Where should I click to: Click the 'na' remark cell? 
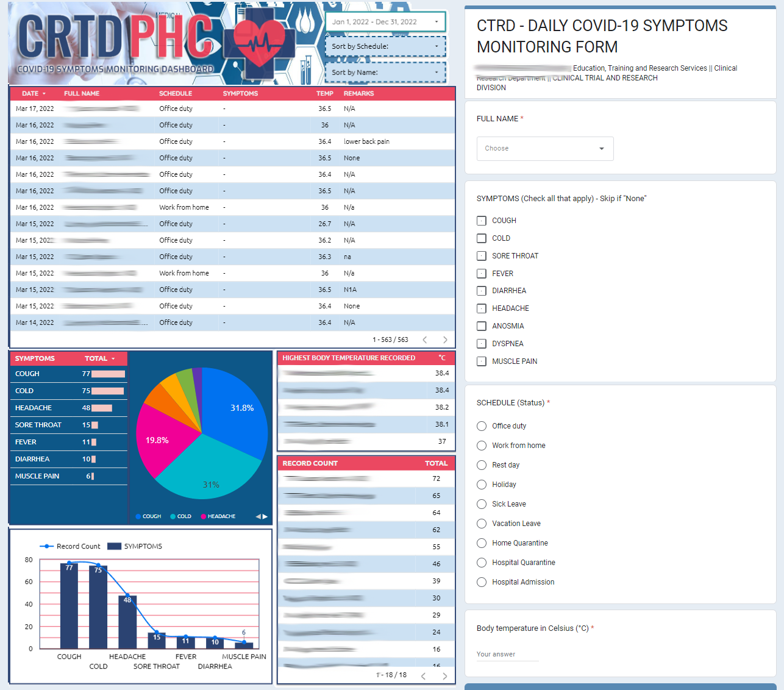[347, 257]
